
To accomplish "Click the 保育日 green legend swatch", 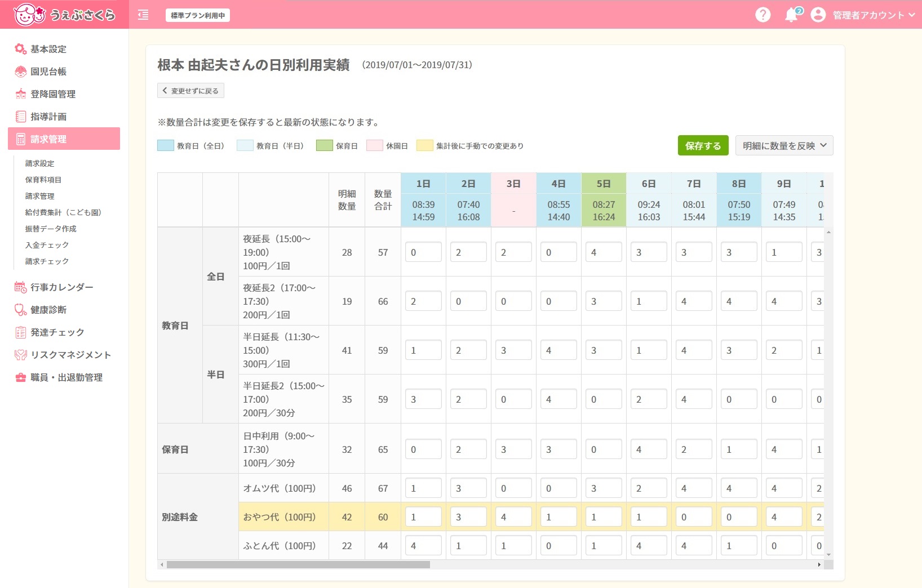I will tap(325, 145).
